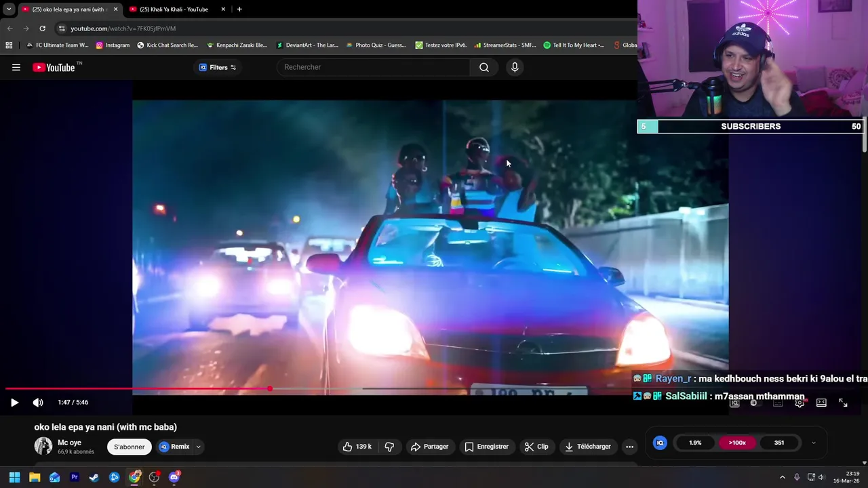Start voice search with the microphone icon
This screenshot has width=868, height=488.
515,67
